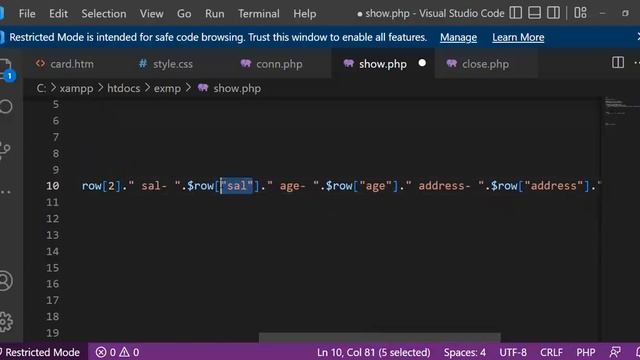Open the Edit menu

pyautogui.click(x=58, y=13)
